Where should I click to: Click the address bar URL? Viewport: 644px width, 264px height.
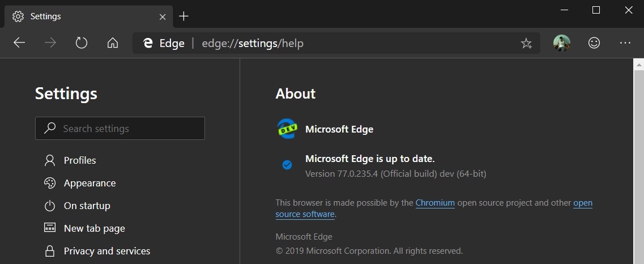(x=253, y=43)
